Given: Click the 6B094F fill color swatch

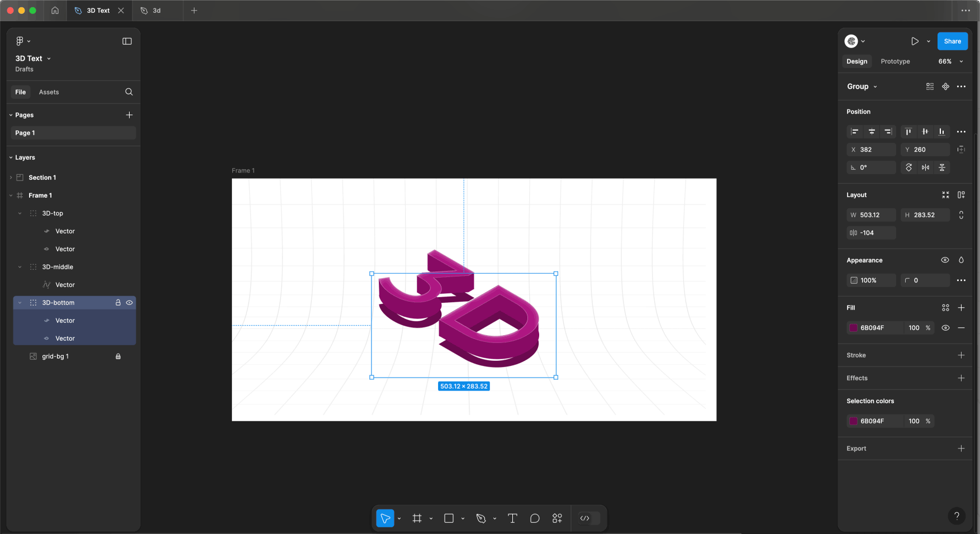Looking at the screenshot, I should coord(853,328).
